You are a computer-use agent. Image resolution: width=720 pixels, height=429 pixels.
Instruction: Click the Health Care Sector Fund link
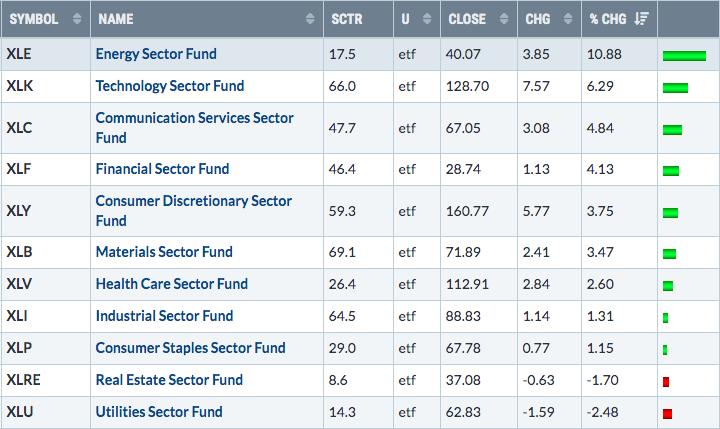(170, 284)
